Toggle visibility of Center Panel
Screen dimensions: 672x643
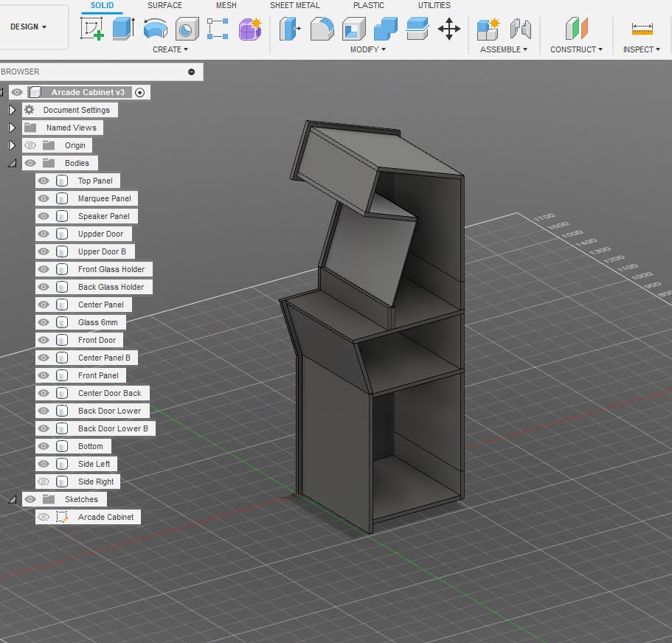44,305
